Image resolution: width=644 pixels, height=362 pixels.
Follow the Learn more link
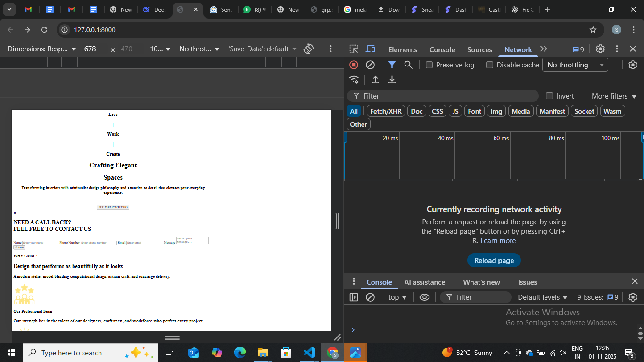click(498, 241)
